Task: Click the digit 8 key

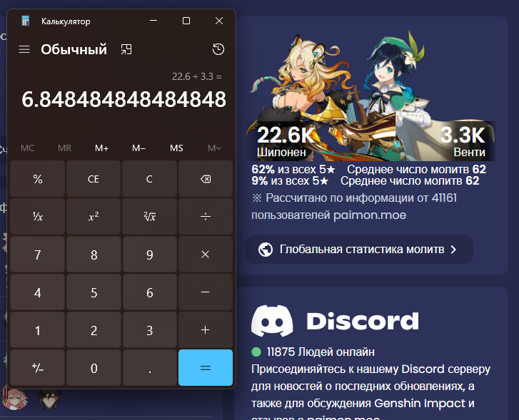Action: click(x=94, y=255)
